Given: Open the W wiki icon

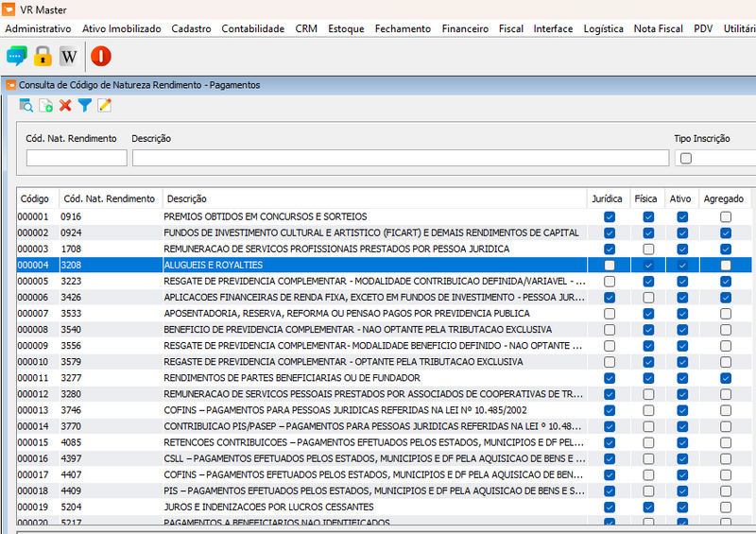Looking at the screenshot, I should point(69,57).
